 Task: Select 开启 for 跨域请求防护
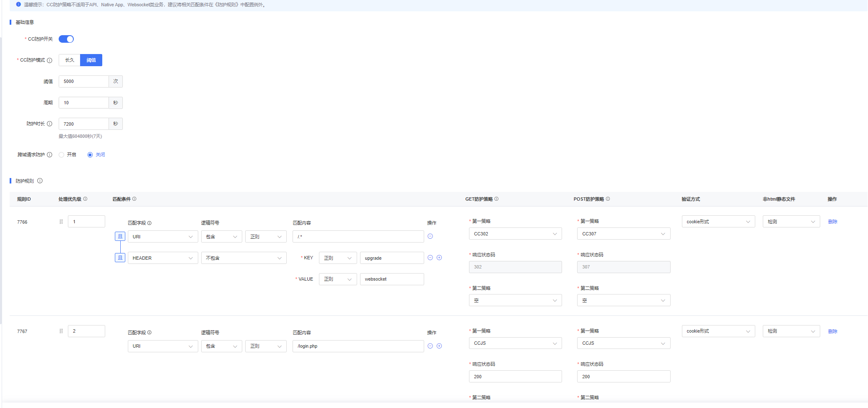pyautogui.click(x=62, y=155)
